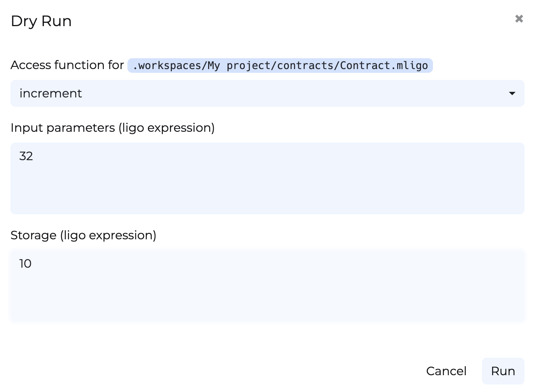535x392 pixels.
Task: Place cursor after the value 32
Action: click(34, 156)
